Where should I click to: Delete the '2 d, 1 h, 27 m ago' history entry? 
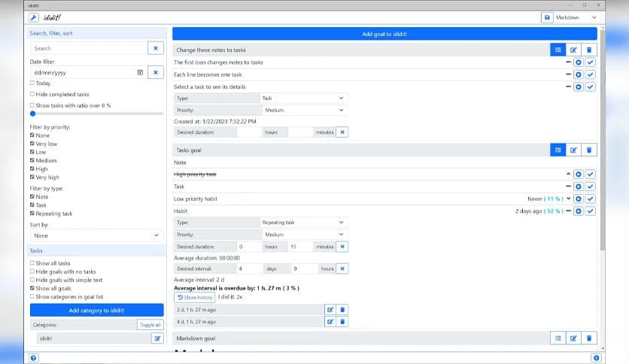(342, 309)
